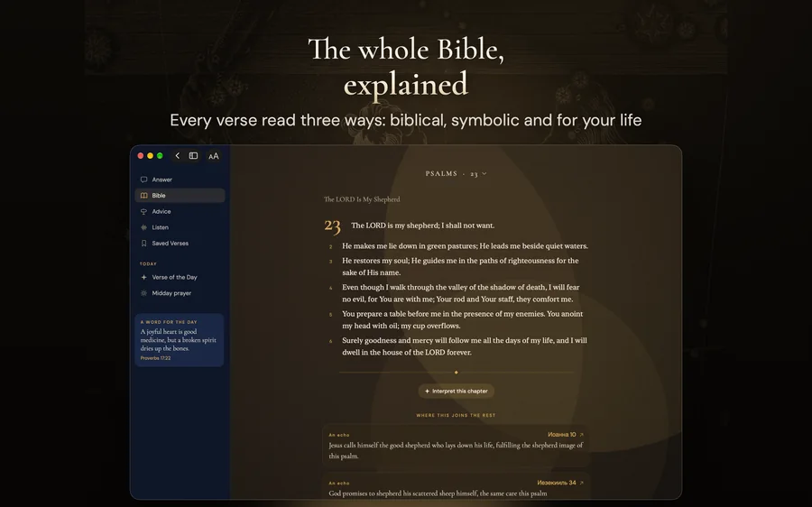Minimize the window with yellow button
This screenshot has height=507, width=812.
(150, 156)
